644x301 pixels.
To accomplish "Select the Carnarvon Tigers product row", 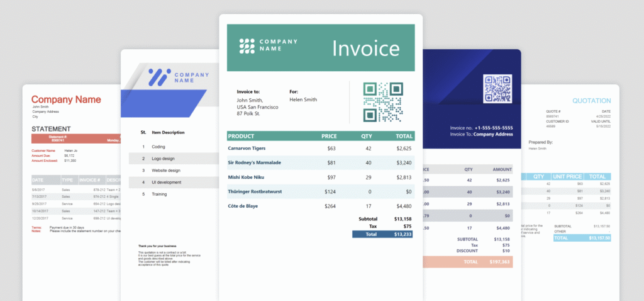I will [320, 149].
